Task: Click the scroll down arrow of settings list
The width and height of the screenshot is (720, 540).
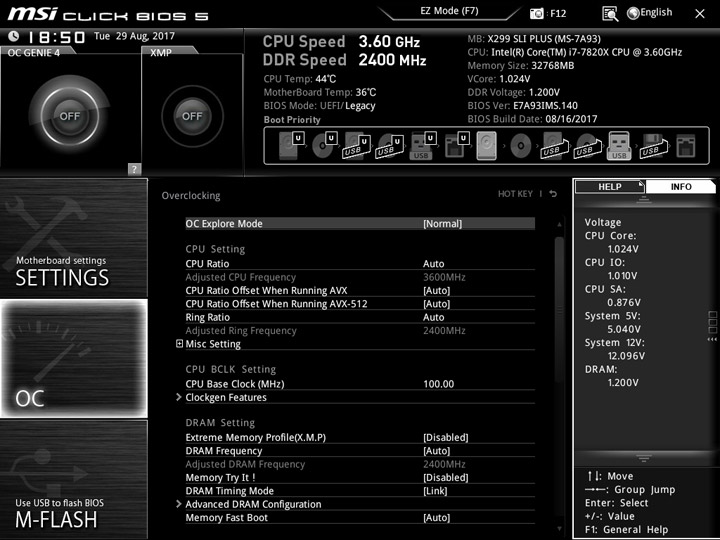Action: click(559, 529)
